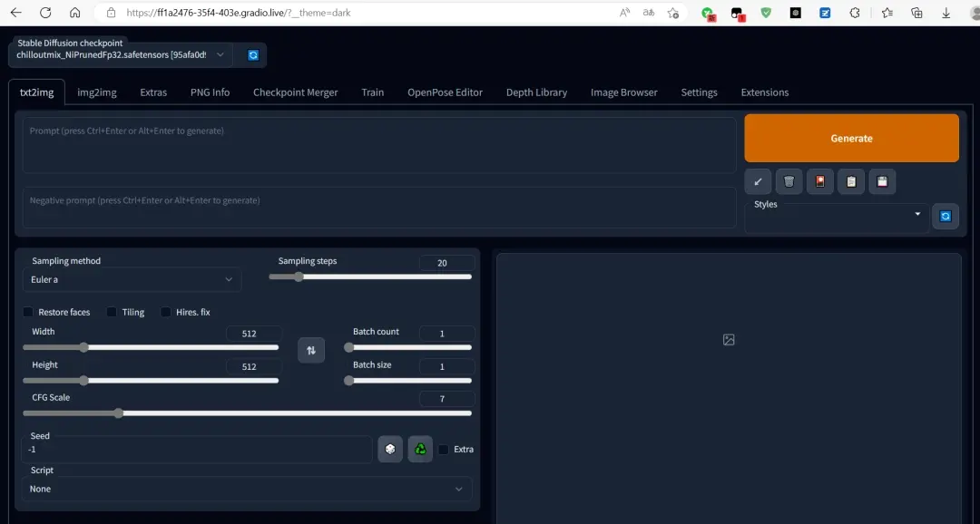This screenshot has height=524, width=980.
Task: Click the arrow icon to read last generation parameters
Action: coord(758,181)
